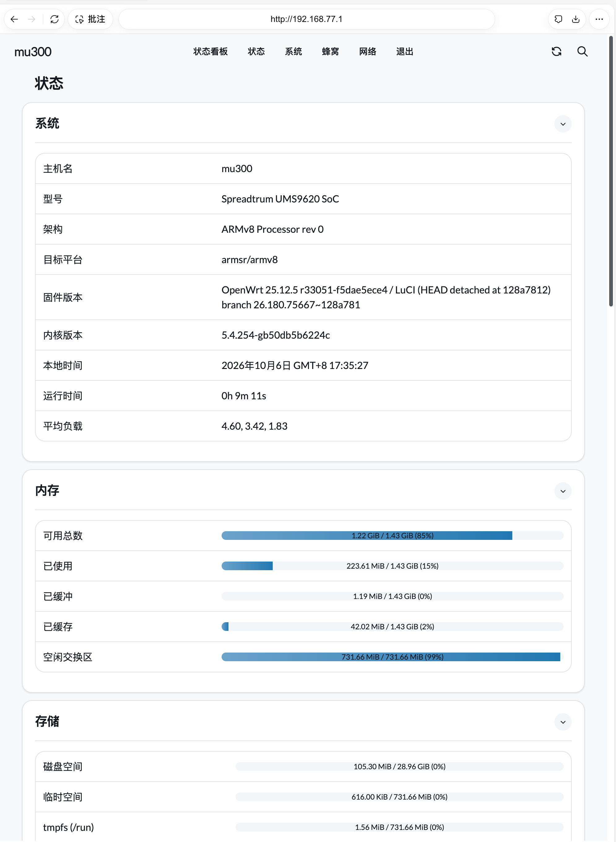Screen dimensions: 616x842
Task: Reload the page with browser refresh icon
Action: pyautogui.click(x=54, y=19)
